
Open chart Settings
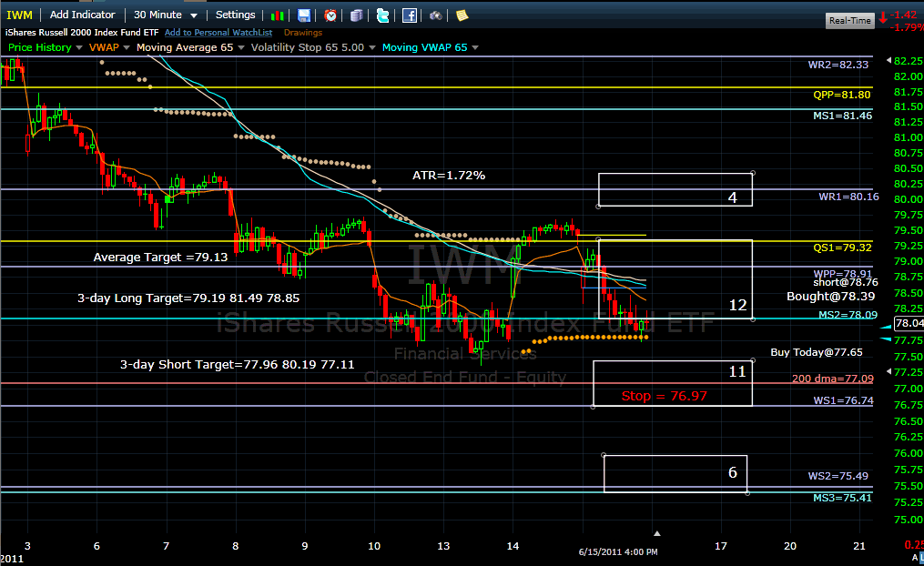coord(235,15)
